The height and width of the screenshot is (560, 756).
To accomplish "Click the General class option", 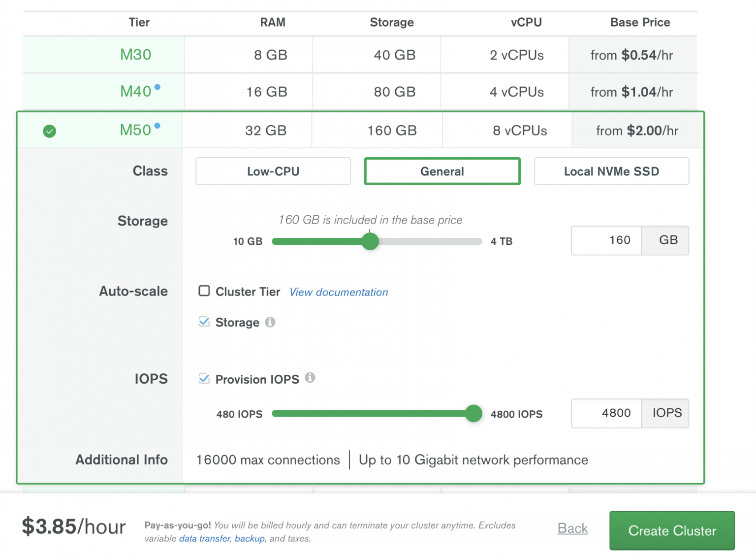I will pos(441,171).
